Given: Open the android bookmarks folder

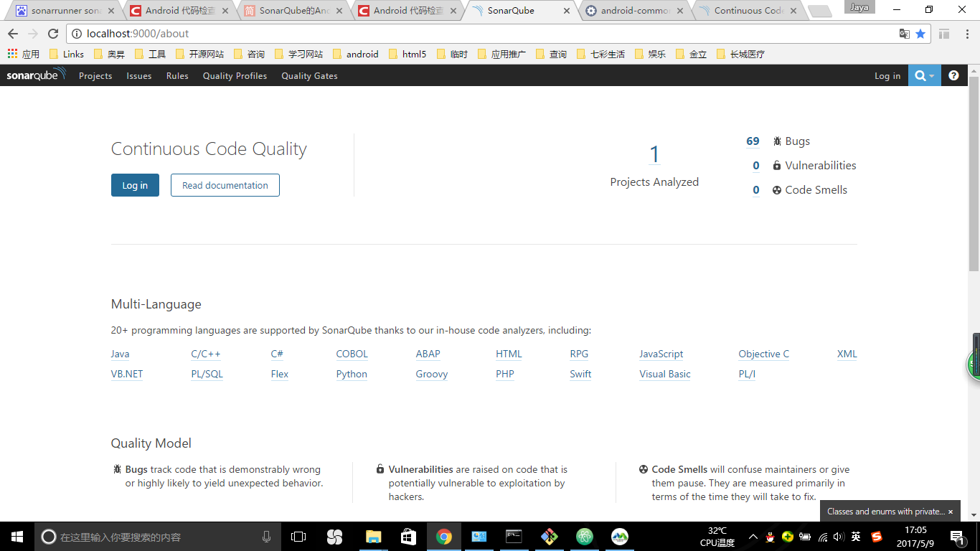Looking at the screenshot, I should coord(355,54).
